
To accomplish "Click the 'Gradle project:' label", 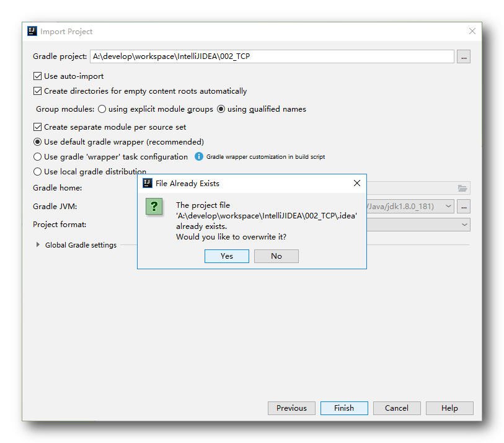I will point(60,56).
